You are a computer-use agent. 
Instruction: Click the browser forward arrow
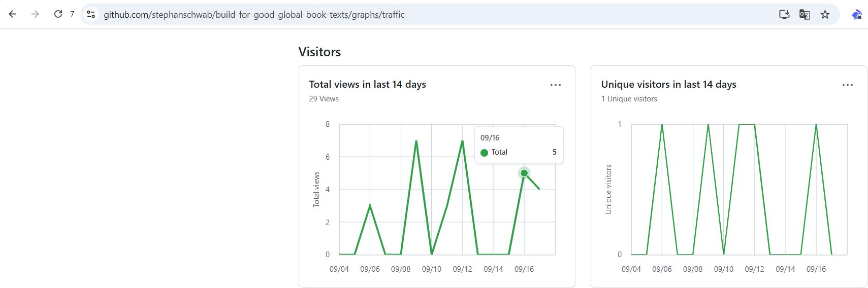[35, 14]
